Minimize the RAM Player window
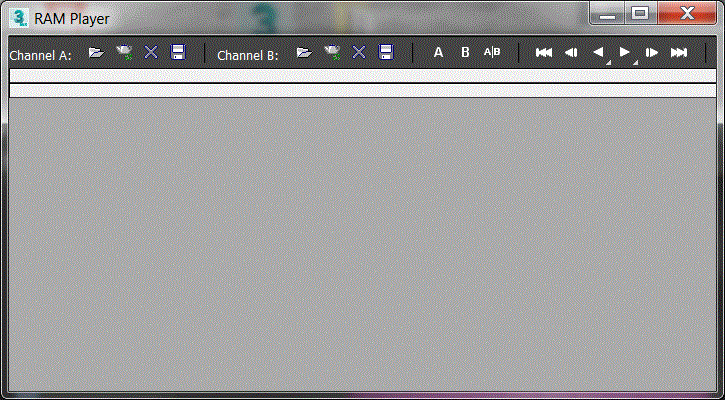 (x=607, y=14)
